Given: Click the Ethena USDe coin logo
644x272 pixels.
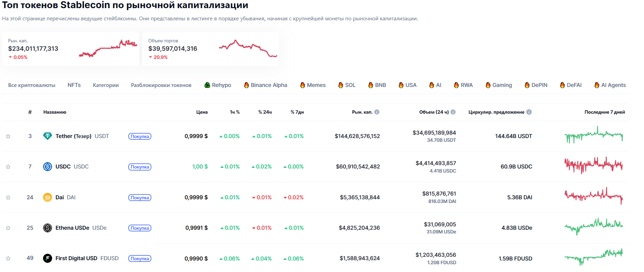Looking at the screenshot, I should pyautogui.click(x=47, y=228).
